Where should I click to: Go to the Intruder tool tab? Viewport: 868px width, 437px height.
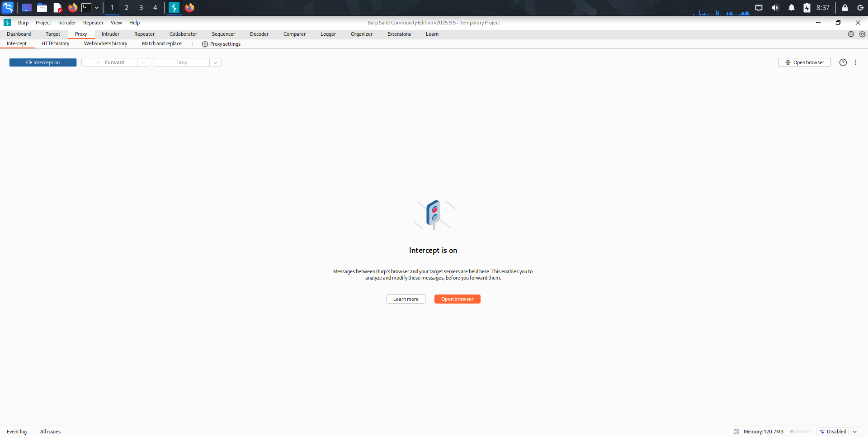(110, 34)
